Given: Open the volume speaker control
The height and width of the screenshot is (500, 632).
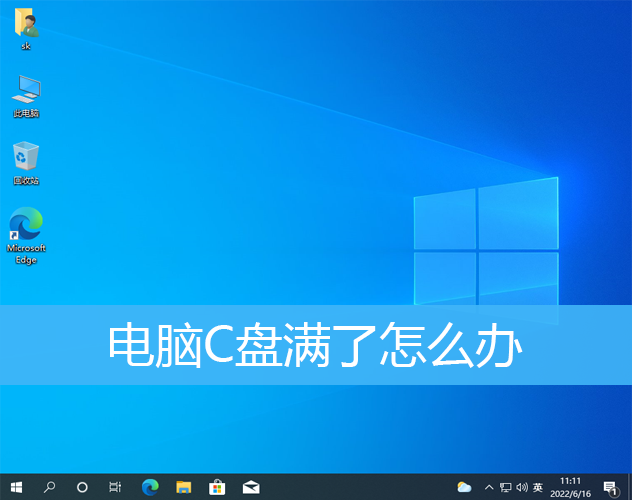Looking at the screenshot, I should tap(521, 487).
